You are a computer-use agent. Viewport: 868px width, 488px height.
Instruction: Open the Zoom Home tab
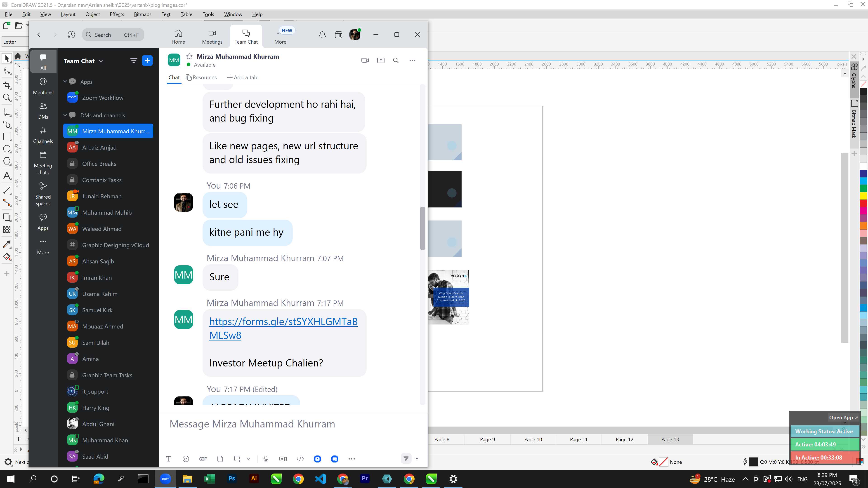pos(178,37)
